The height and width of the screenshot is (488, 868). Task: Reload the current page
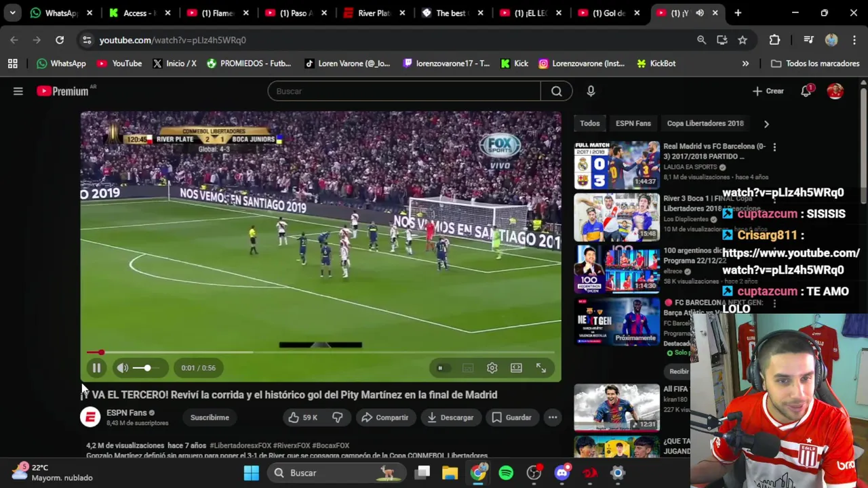coord(60,40)
